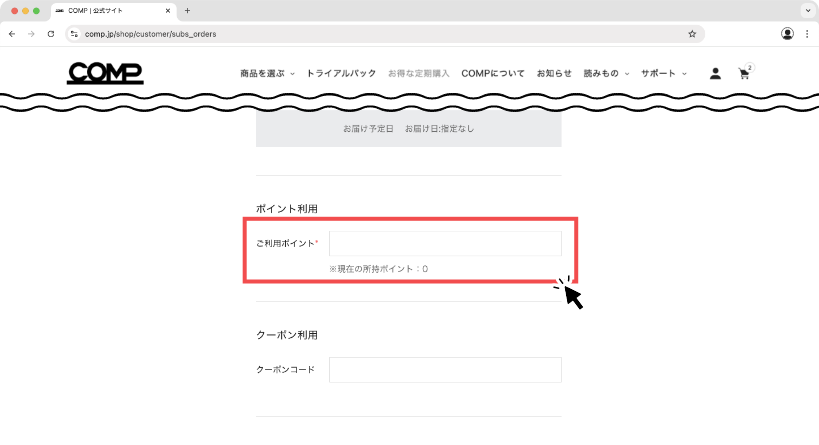The height and width of the screenshot is (445, 819).
Task: Expand サポート dropdown menu
Action: [664, 74]
